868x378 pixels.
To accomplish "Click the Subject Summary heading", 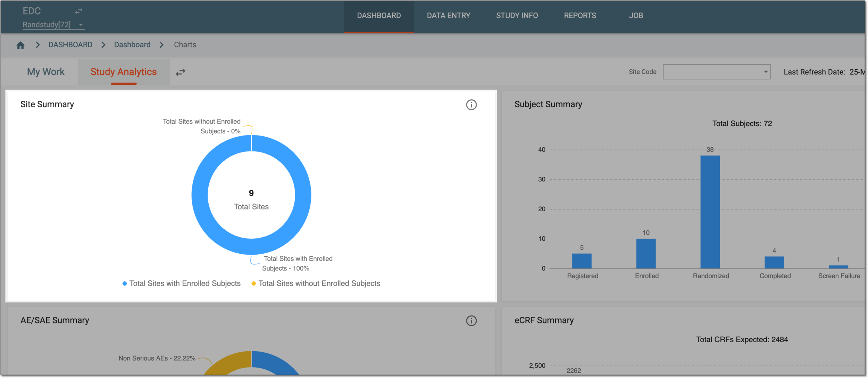I will (548, 104).
